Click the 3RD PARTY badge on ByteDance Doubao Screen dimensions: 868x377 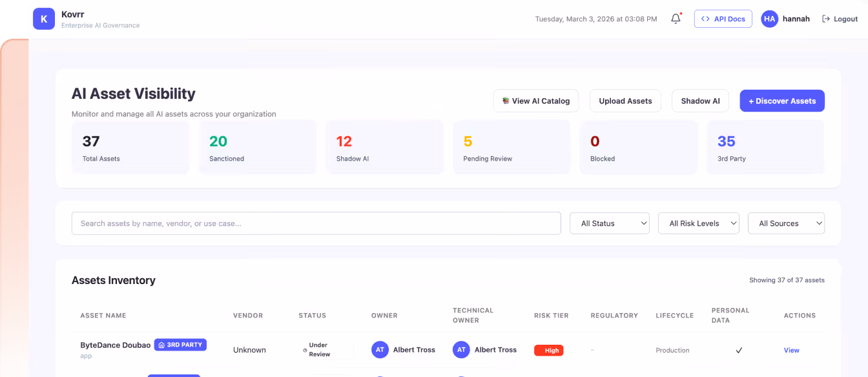180,345
